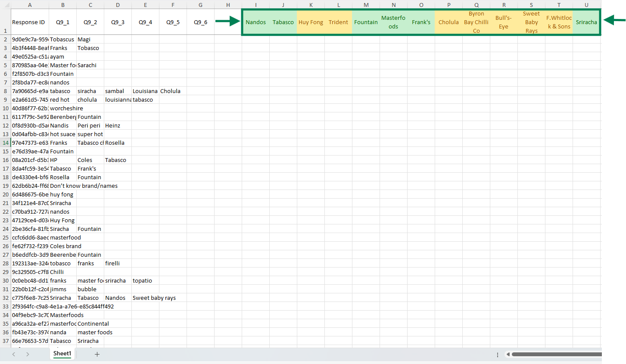Click horizontal scrollbar left arrow
Viewport: 626px width, 364px height.
point(508,355)
